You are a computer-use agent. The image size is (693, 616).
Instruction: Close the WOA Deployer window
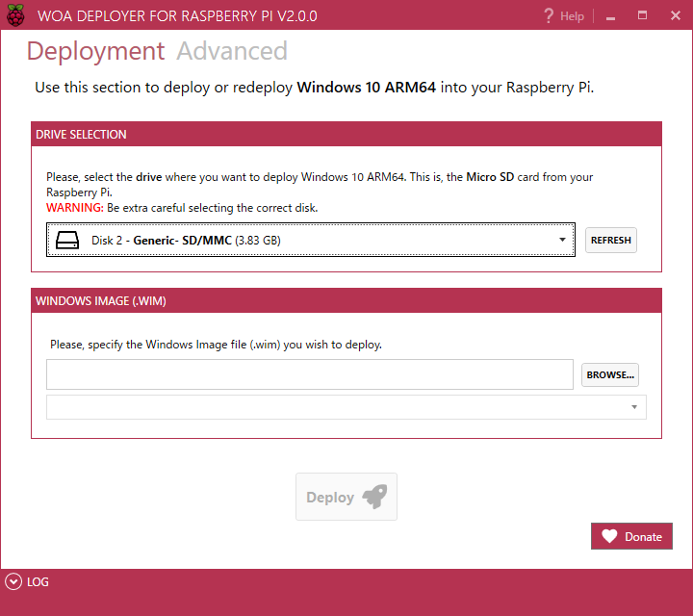click(676, 16)
